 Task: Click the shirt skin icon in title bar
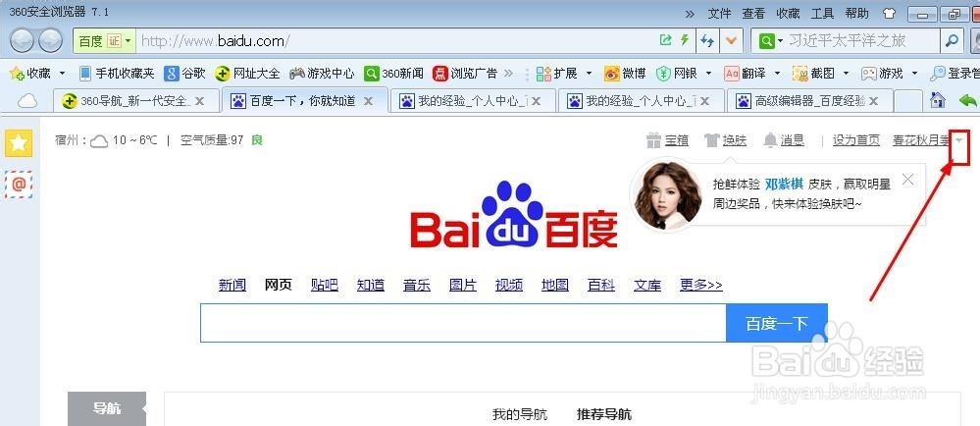point(890,13)
